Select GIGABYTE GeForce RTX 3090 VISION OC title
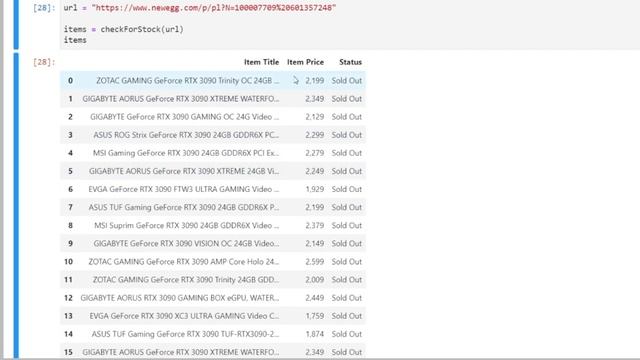This screenshot has width=640, height=360. click(186, 244)
